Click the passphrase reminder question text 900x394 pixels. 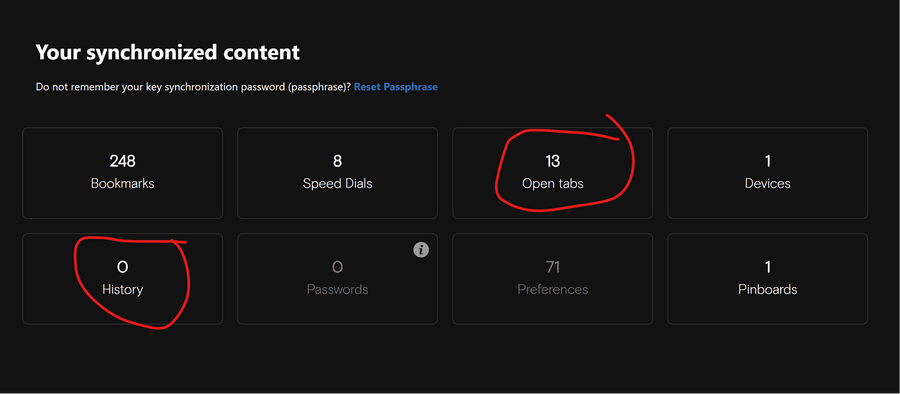pos(193,87)
